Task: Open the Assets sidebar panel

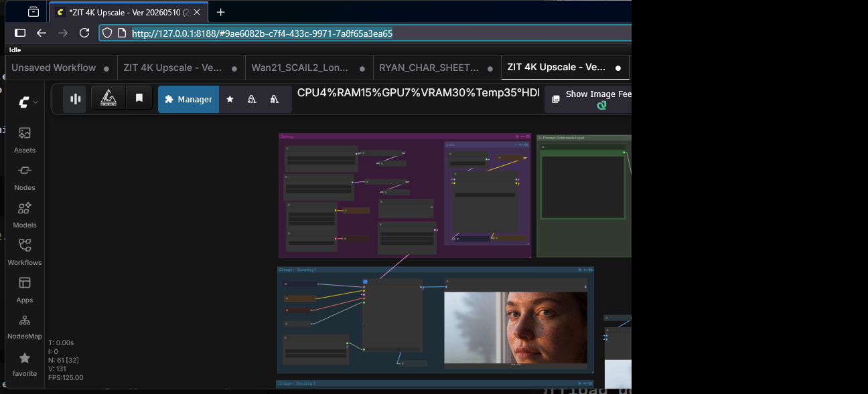Action: 25,140
